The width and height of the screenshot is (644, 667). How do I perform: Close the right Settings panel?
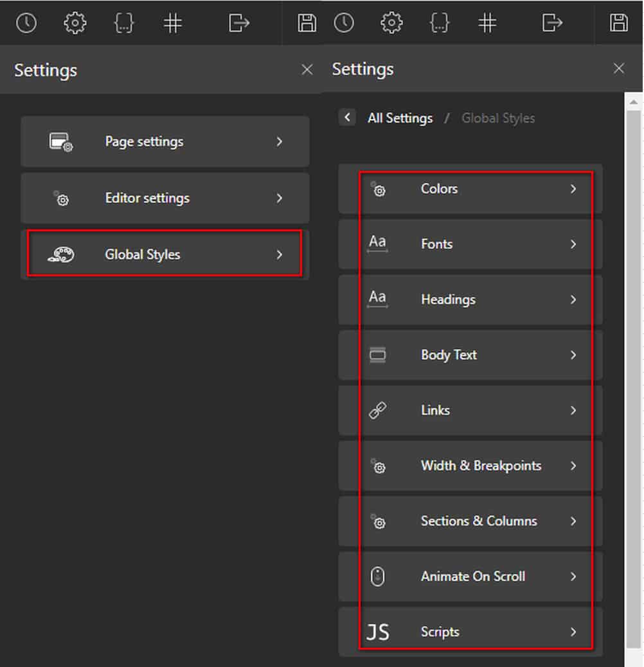coord(619,68)
